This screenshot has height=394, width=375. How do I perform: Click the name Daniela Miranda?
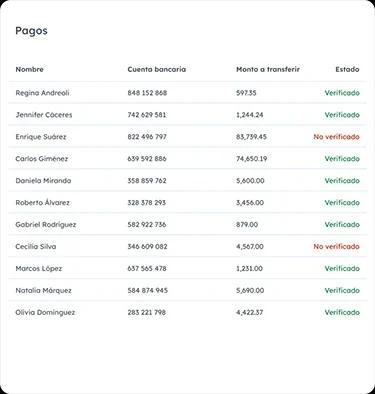pyautogui.click(x=43, y=181)
